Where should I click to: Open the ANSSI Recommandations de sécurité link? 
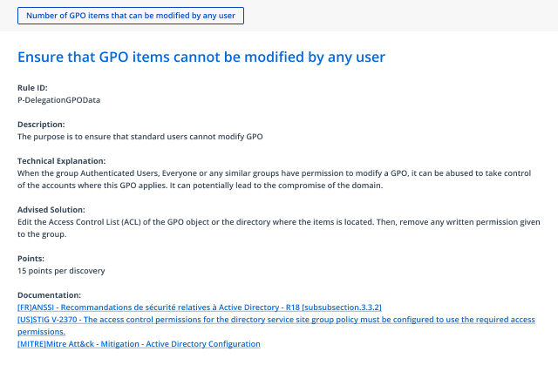click(x=200, y=308)
